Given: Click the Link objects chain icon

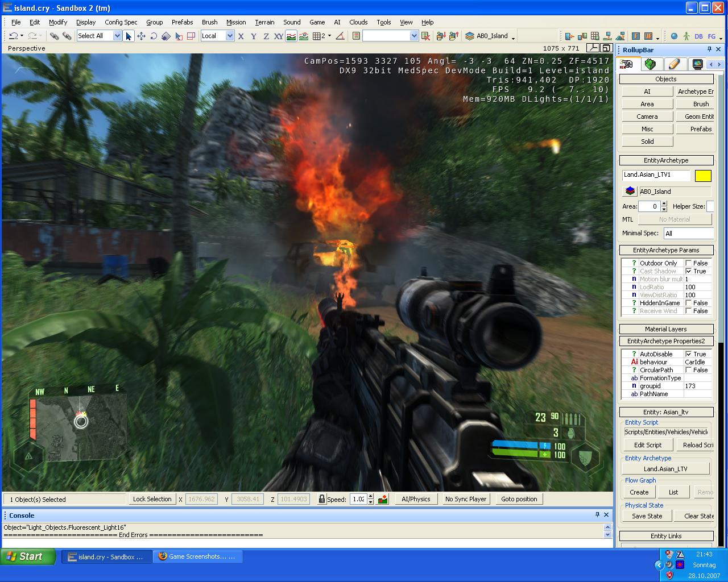Looking at the screenshot, I should (54, 36).
